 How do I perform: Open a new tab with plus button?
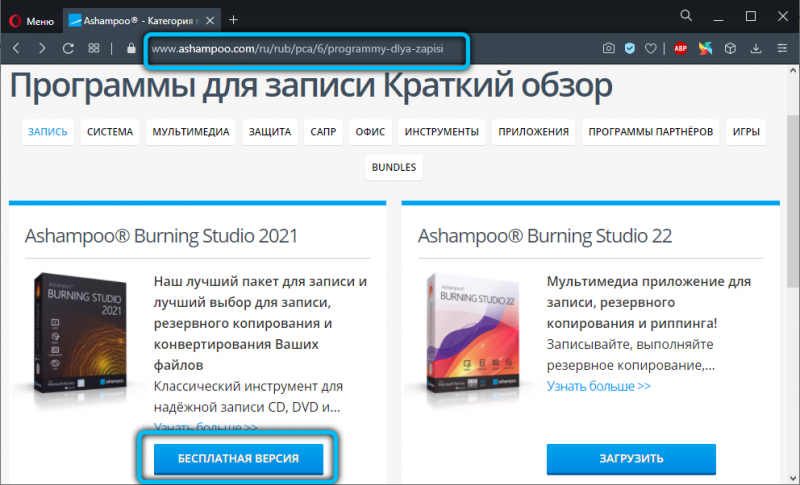(233, 20)
